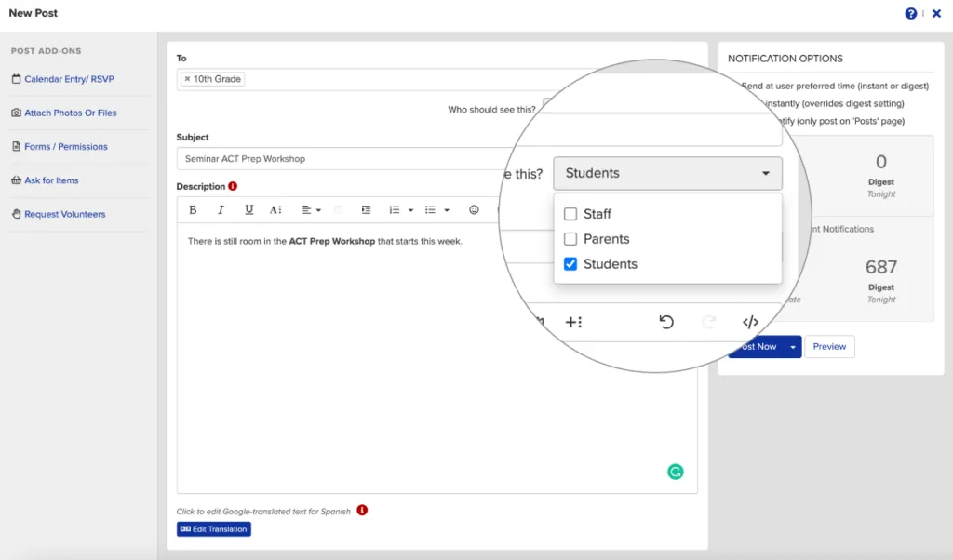
Task: Open the text alignment dropdown
Action: [x=311, y=210]
